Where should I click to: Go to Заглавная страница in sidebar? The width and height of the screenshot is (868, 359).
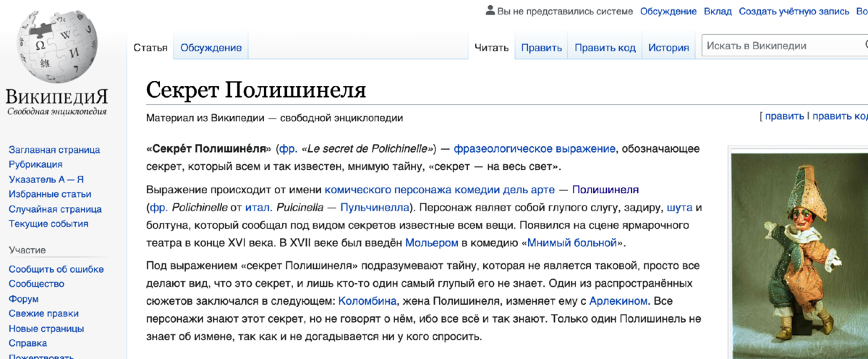click(x=54, y=150)
